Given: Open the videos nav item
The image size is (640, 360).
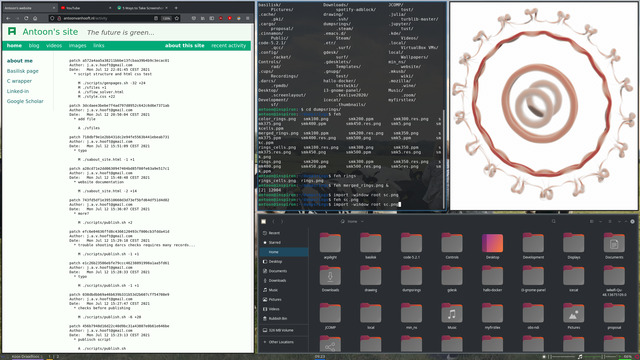Looking at the screenshot, I should [54, 46].
